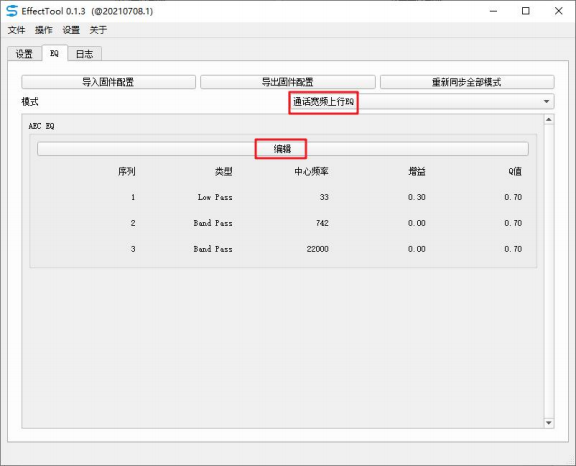Screen dimensions: 576x466
Task: Click center frequency value 22000
Action: (318, 249)
